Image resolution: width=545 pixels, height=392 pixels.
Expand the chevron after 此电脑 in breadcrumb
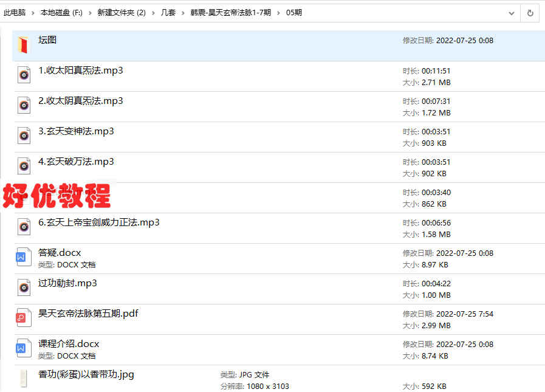point(32,13)
